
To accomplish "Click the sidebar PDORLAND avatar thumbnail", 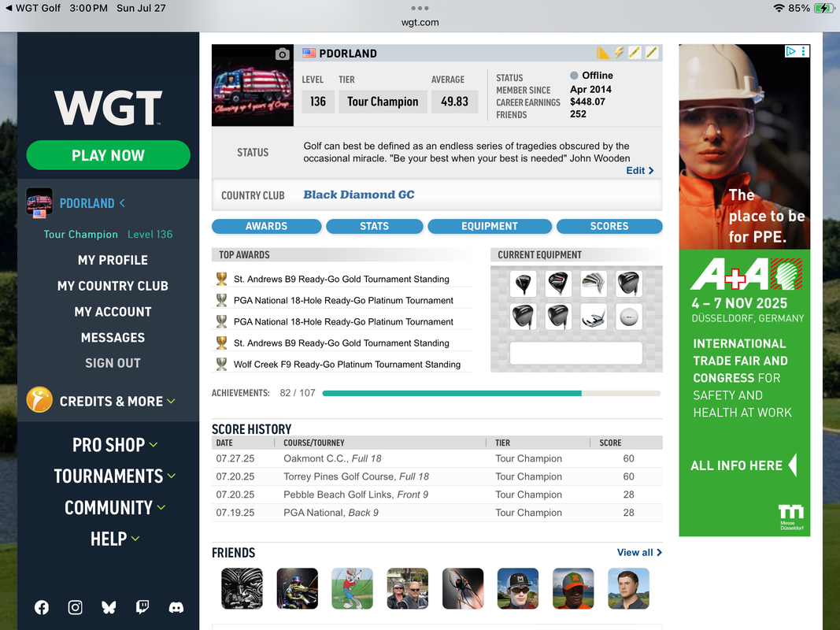I will click(x=39, y=202).
